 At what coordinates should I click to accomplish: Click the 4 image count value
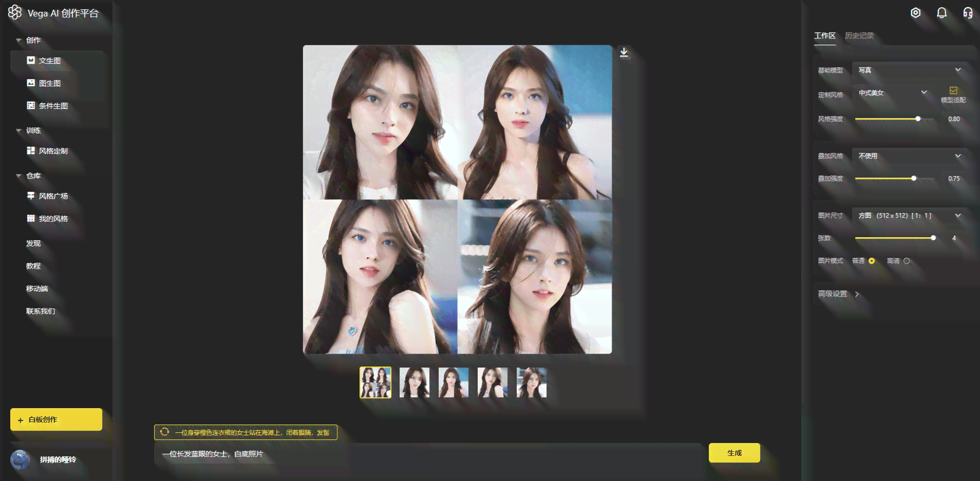[954, 238]
